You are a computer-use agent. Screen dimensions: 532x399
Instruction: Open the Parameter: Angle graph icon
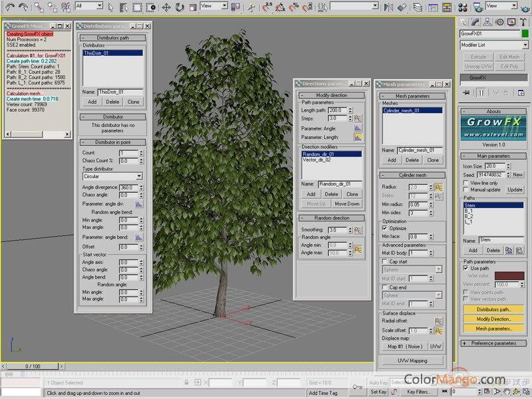(358, 128)
